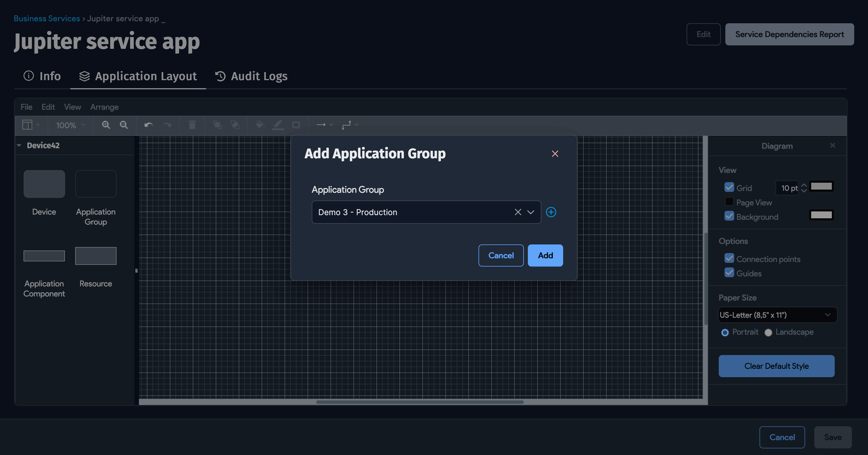
Task: Open the Business Services breadcrumb link
Action: pyautogui.click(x=47, y=19)
